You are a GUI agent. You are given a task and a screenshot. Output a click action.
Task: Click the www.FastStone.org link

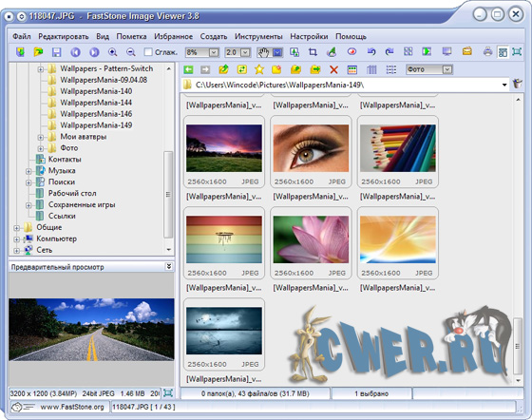pyautogui.click(x=72, y=407)
